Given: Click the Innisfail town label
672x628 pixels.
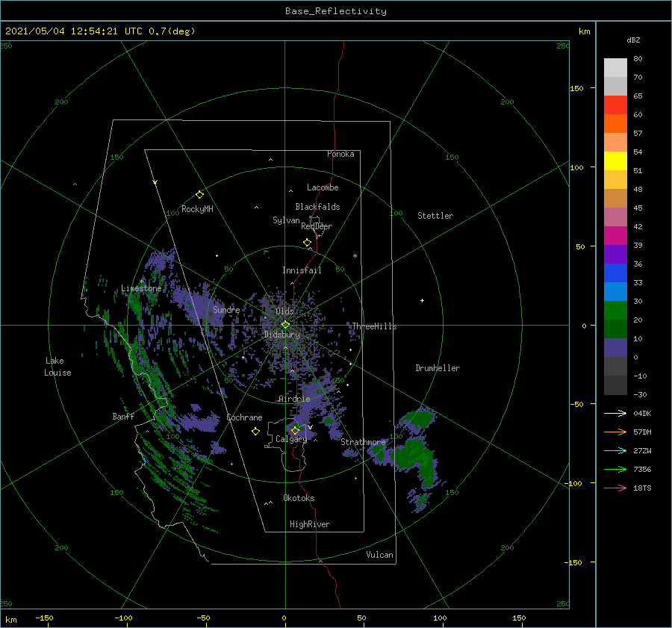Looking at the screenshot, I should click(x=302, y=270).
